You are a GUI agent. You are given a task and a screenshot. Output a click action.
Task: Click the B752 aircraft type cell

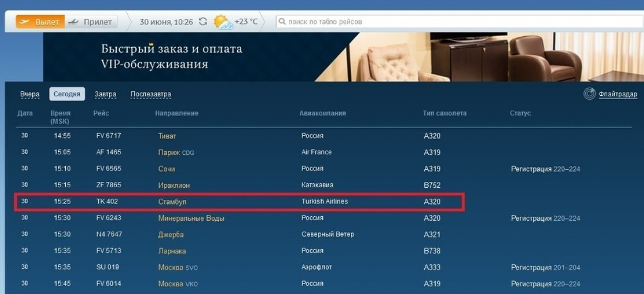[432, 186]
